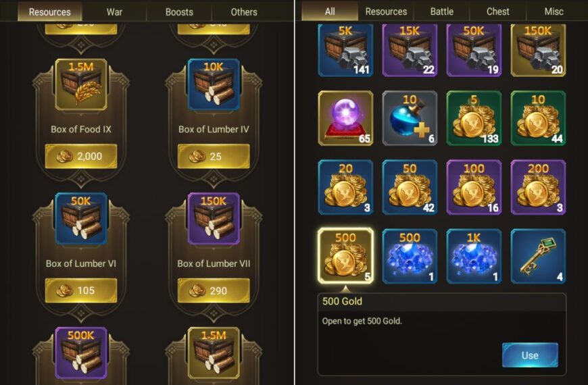
Task: Switch to the Boosts shop tab
Action: pyautogui.click(x=179, y=11)
